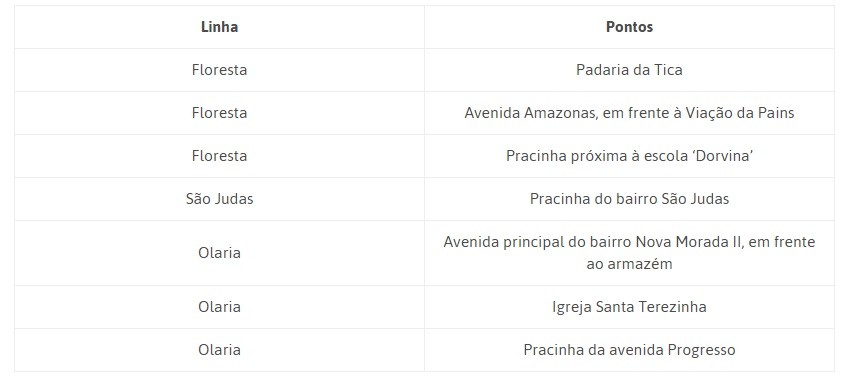Select the Igreja Santa Terezinha cell
This screenshot has width=849, height=379.
629,307
